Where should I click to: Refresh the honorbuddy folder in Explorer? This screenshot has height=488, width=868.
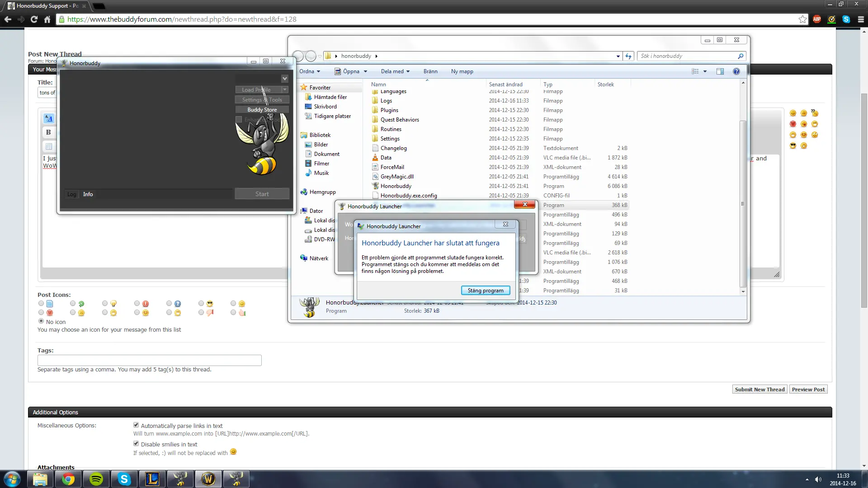(x=628, y=56)
